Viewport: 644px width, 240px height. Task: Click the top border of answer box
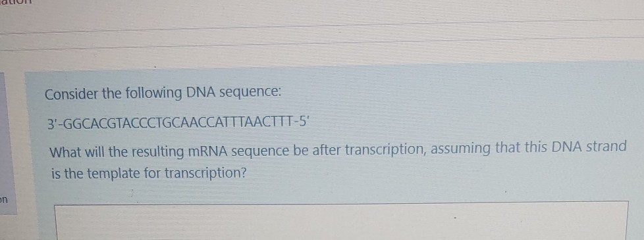coord(341,202)
